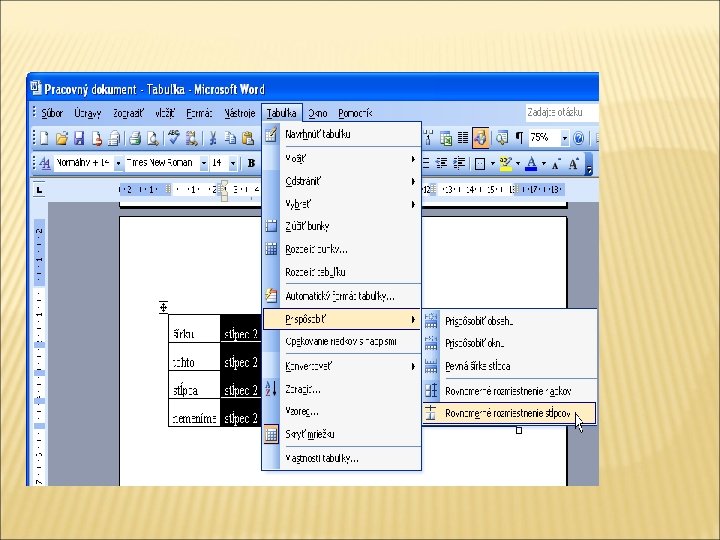Screen dimensions: 720x540
Task: Click the Document Map icon
Action: click(x=502, y=138)
